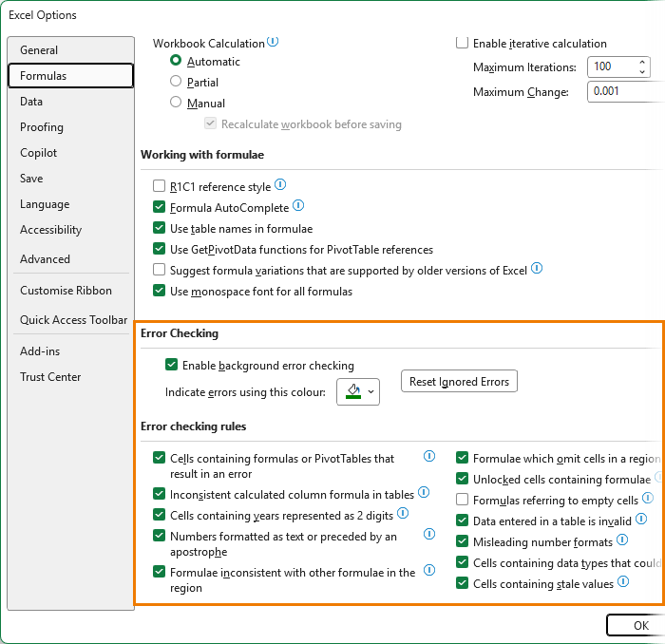665x644 pixels.
Task: Toggle Cells containing years as 2 digits
Action: pos(159,515)
